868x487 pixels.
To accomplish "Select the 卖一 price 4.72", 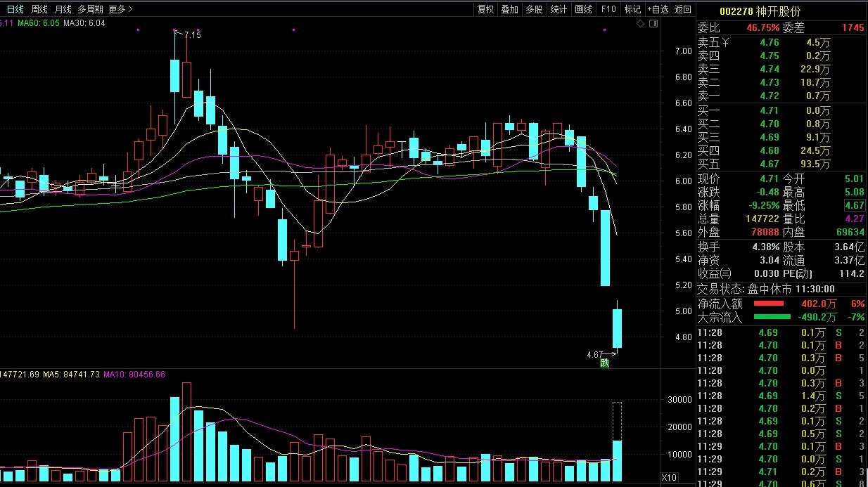I will 770,96.
